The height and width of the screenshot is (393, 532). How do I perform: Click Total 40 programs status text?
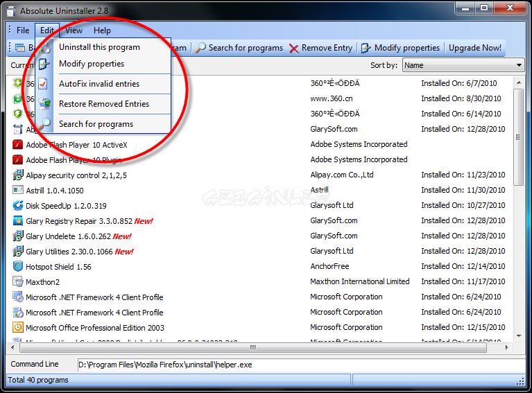[38, 380]
